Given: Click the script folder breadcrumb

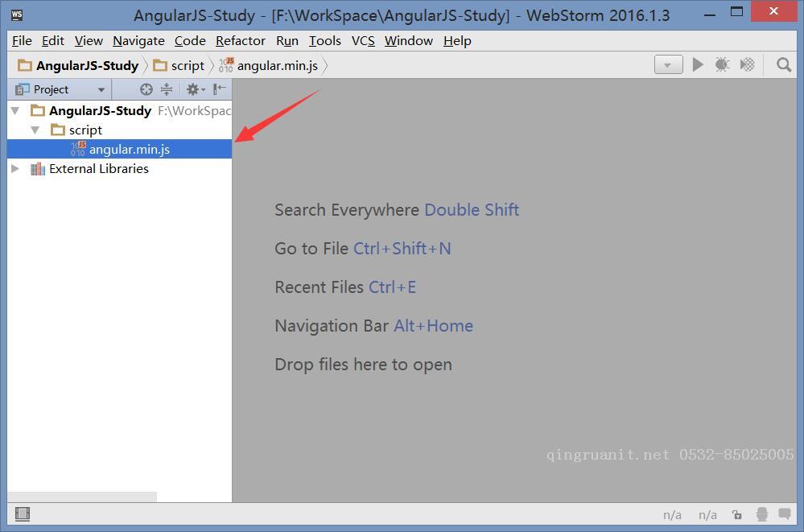Looking at the screenshot, I should point(179,66).
